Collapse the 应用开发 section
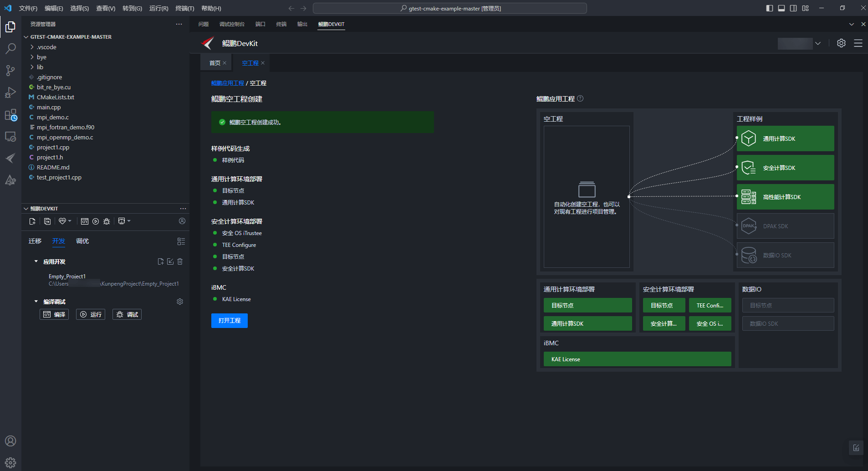This screenshot has height=471, width=868. tap(36, 261)
